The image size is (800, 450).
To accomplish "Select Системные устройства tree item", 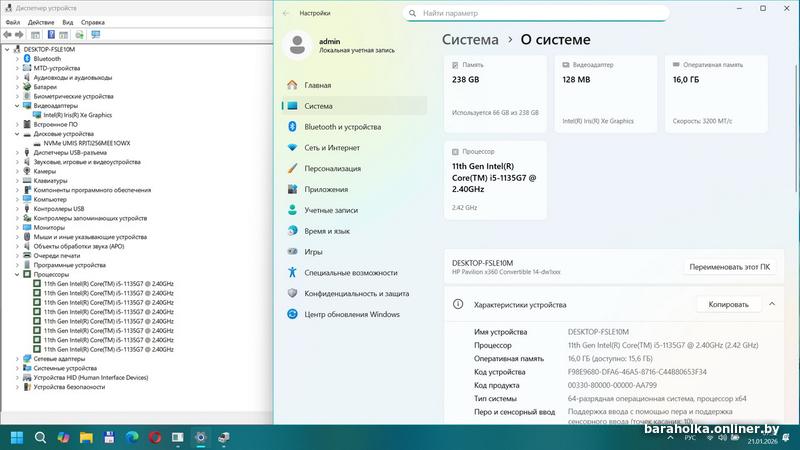I will coord(65,368).
